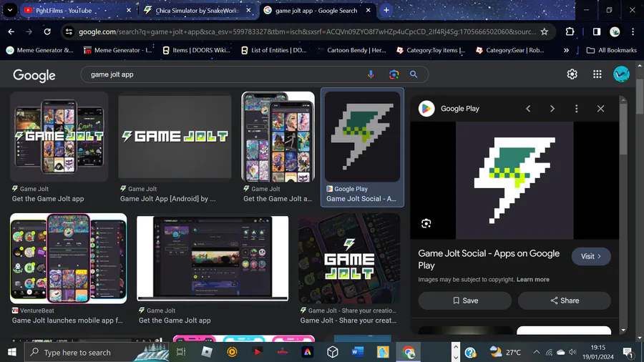Viewport: 644px width, 362px height.
Task: Click page scrollbar up arrow
Action: (x=640, y=65)
